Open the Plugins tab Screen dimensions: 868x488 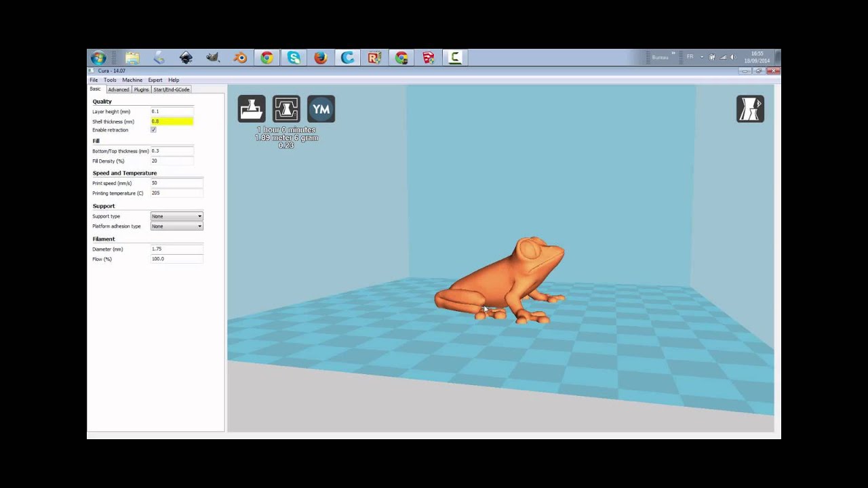click(141, 89)
